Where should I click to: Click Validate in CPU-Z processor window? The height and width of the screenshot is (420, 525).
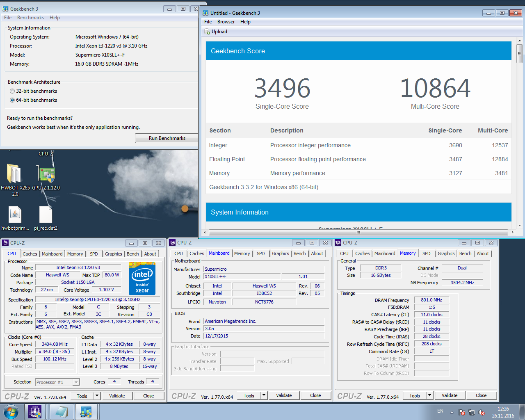117,396
